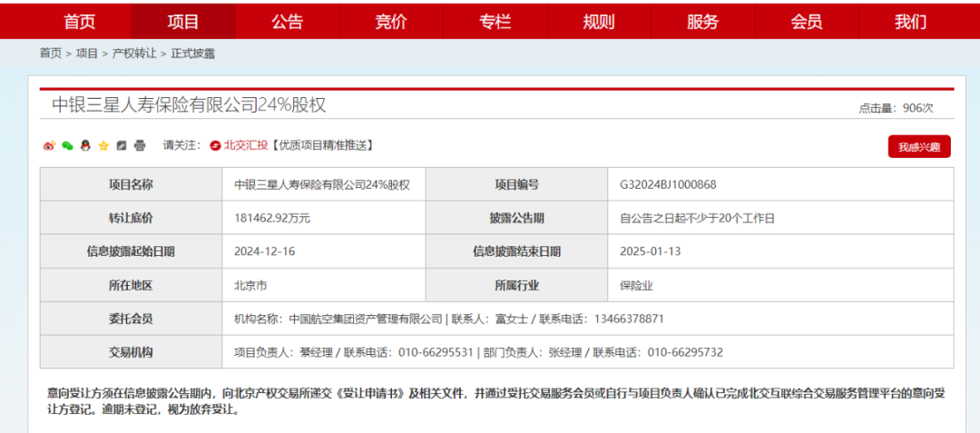
Task: Click the yellow star favorite icon
Action: (103, 145)
